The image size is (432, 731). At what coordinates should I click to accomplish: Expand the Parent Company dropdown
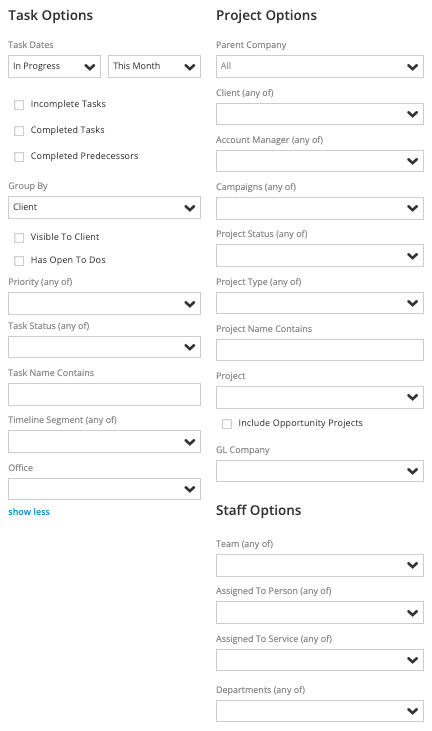tap(320, 67)
